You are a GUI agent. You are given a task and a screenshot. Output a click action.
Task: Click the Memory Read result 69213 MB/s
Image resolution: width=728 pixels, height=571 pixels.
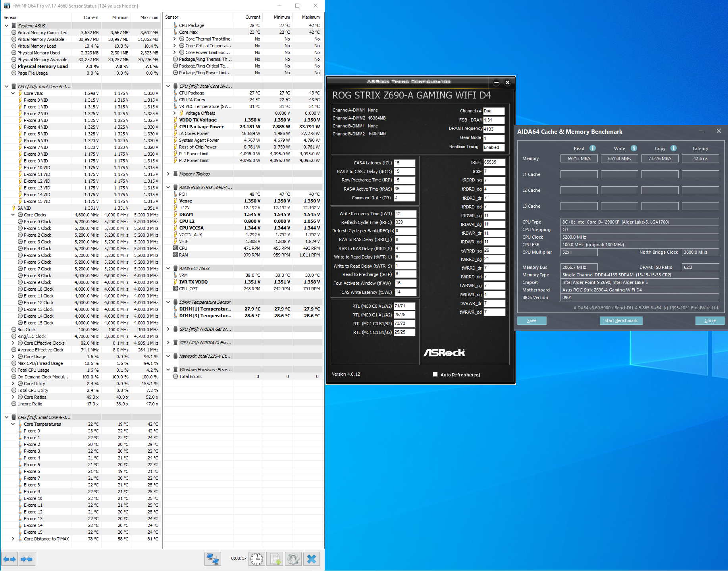click(x=579, y=158)
